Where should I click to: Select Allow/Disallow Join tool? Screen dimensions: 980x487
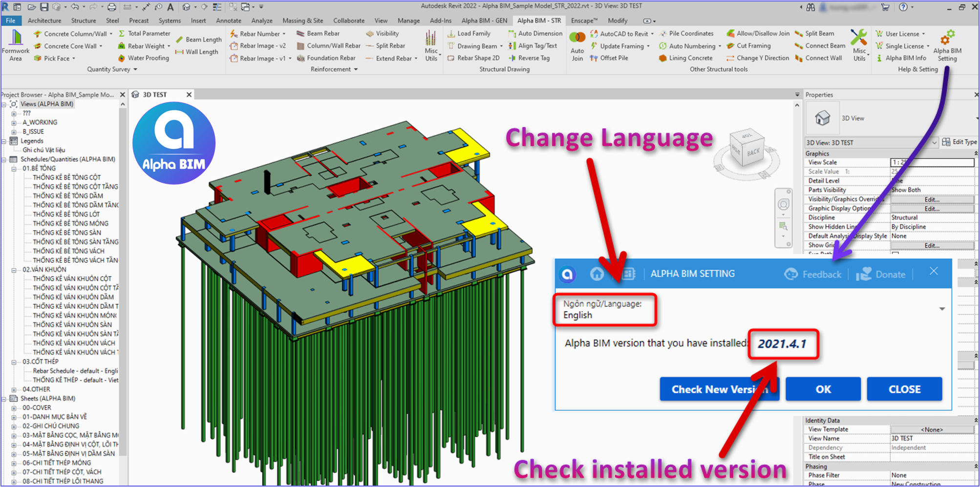pyautogui.click(x=758, y=34)
